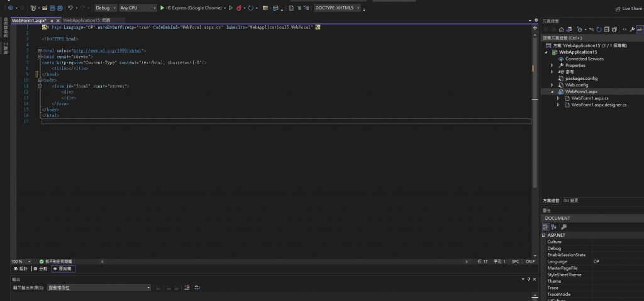Image resolution: width=644 pixels, height=301 pixels.
Task: Click the Open File folder icon
Action: click(x=45, y=8)
